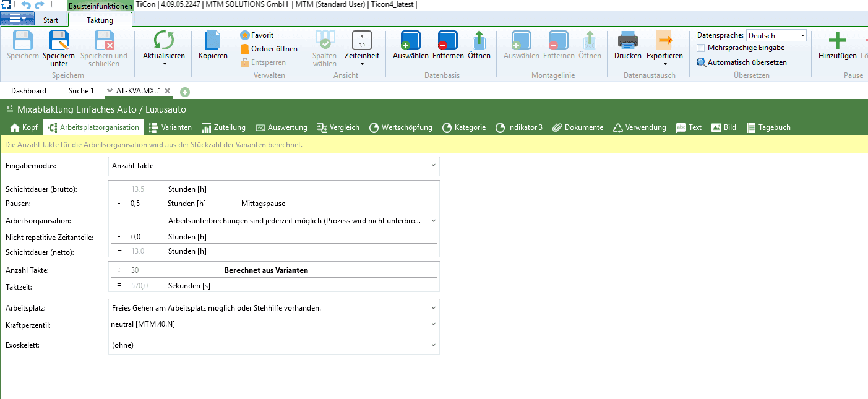Click the Speichern unter icon

(59, 41)
